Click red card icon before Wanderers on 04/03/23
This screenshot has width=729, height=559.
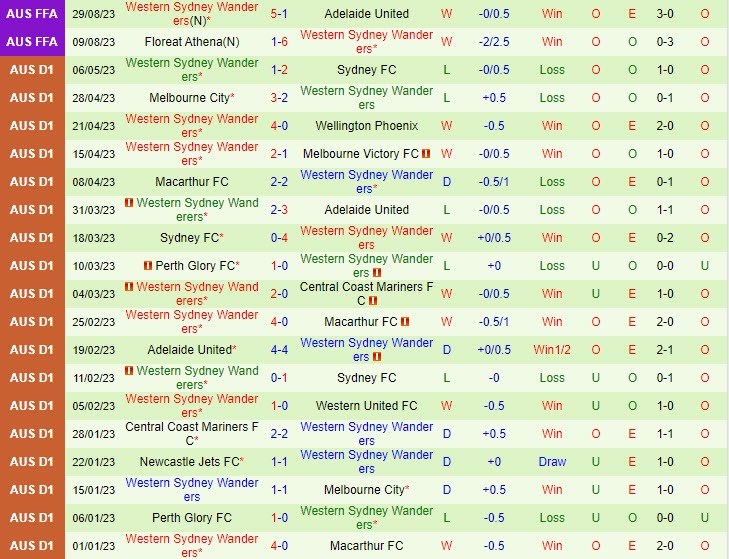(129, 286)
